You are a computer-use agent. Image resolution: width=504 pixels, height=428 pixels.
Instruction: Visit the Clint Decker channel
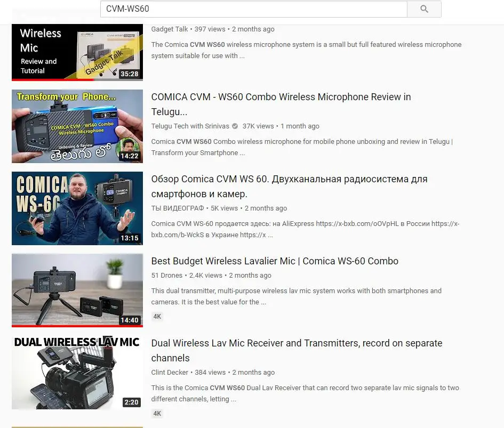pos(170,373)
